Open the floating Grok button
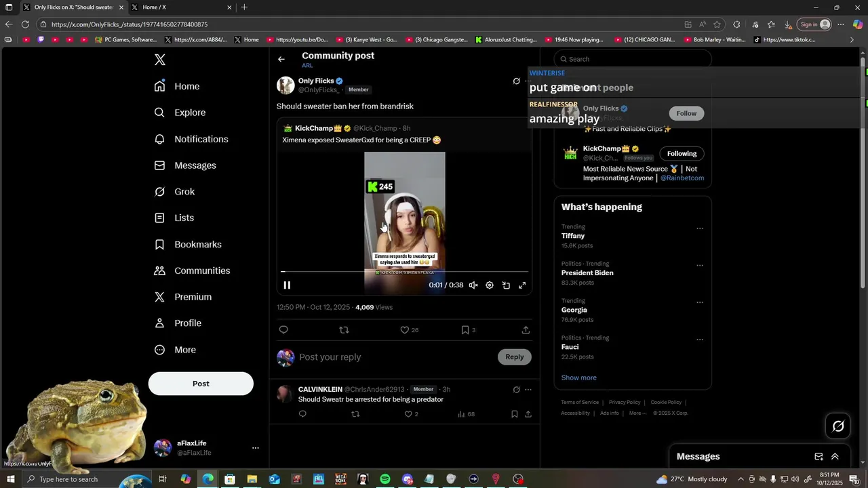Viewport: 868px width, 488px height. (838, 426)
